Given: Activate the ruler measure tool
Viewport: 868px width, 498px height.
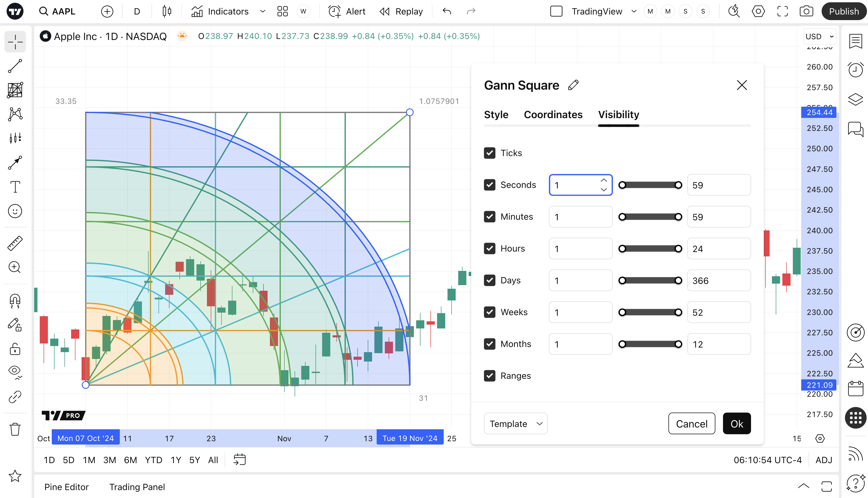Looking at the screenshot, I should 15,243.
